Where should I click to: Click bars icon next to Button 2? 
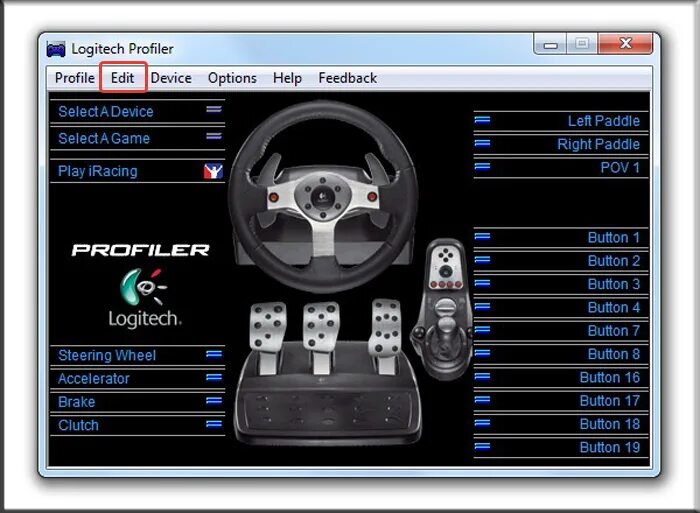[482, 259]
